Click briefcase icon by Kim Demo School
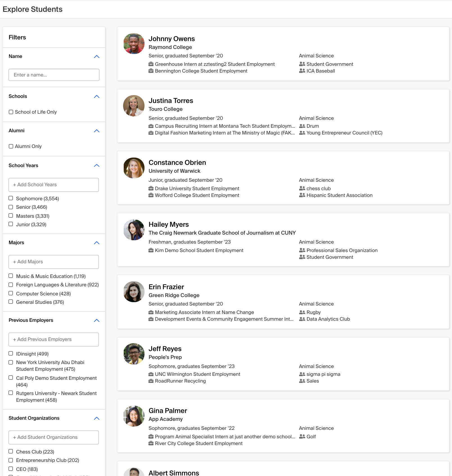 (x=151, y=250)
